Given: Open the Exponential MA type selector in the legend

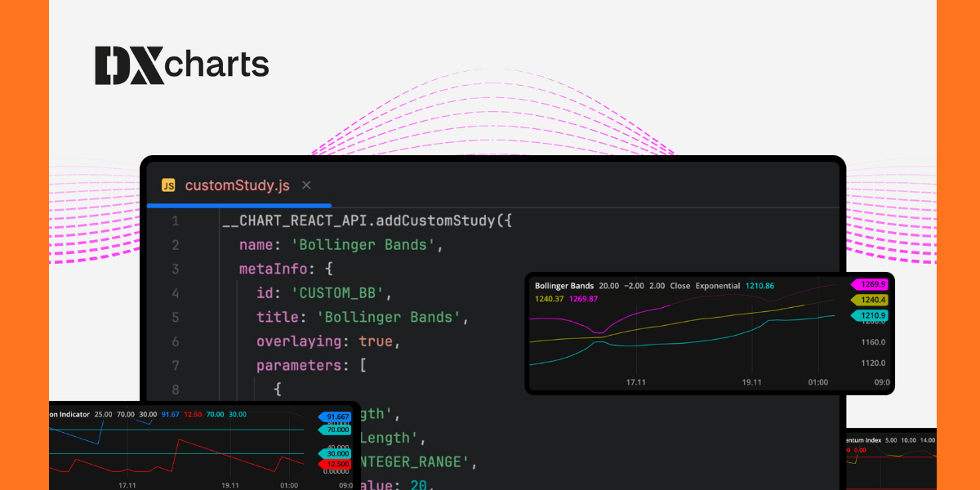Looking at the screenshot, I should click(x=717, y=286).
